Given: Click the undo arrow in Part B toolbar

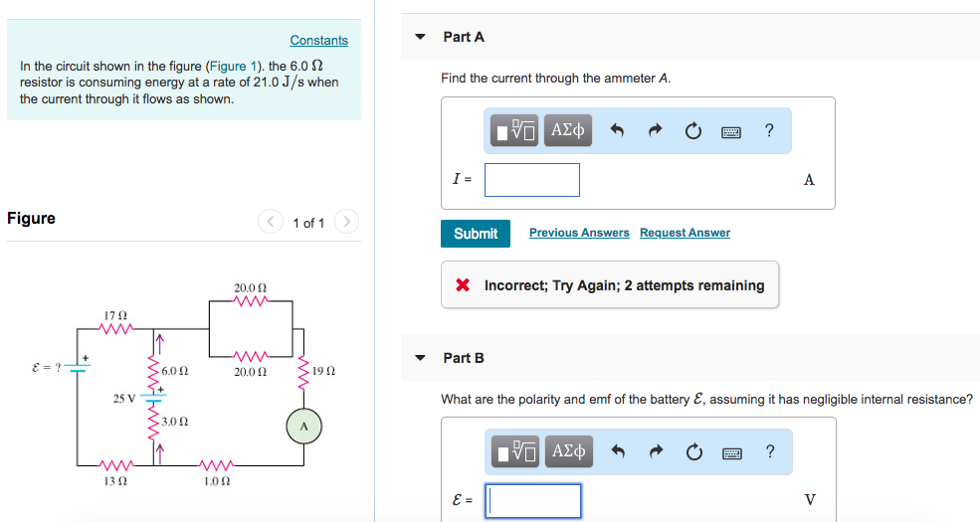Looking at the screenshot, I should [x=618, y=451].
